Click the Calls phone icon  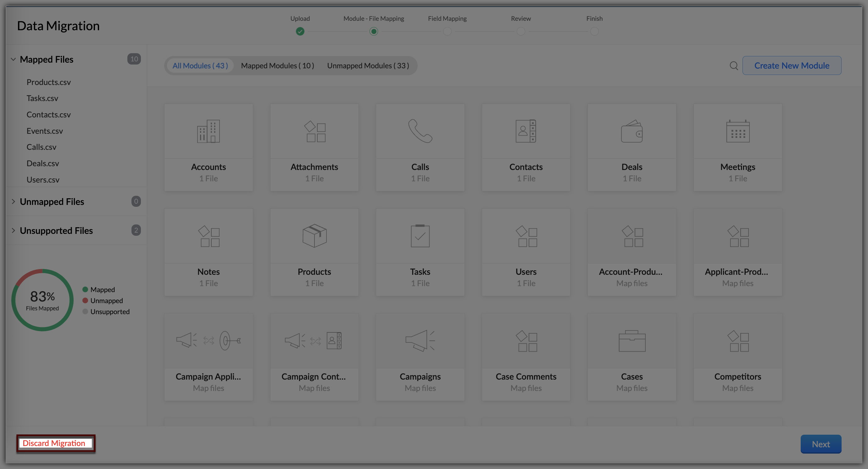420,131
